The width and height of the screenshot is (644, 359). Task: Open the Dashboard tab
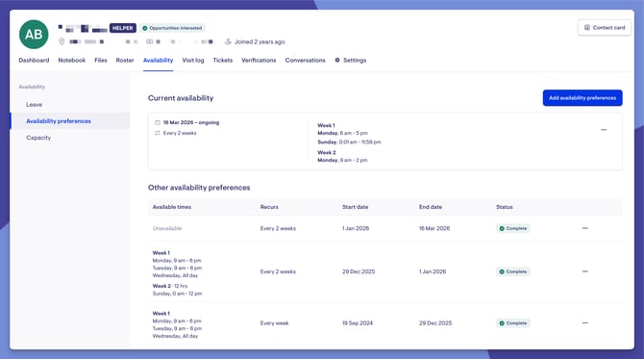(x=34, y=60)
